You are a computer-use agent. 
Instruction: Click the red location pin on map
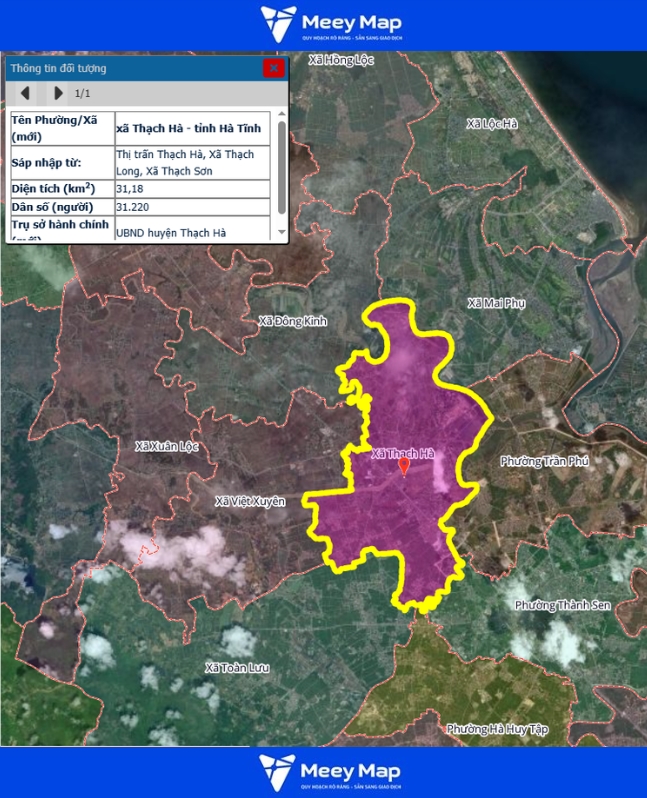404,466
